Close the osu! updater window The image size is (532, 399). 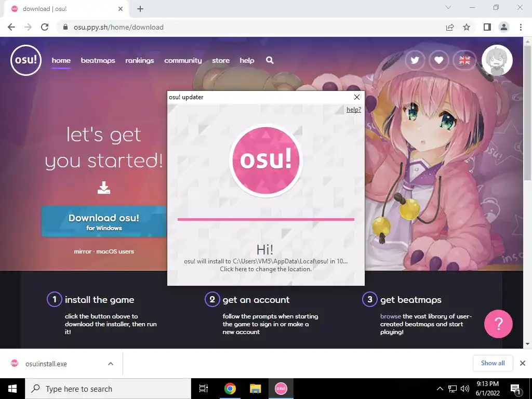[356, 97]
